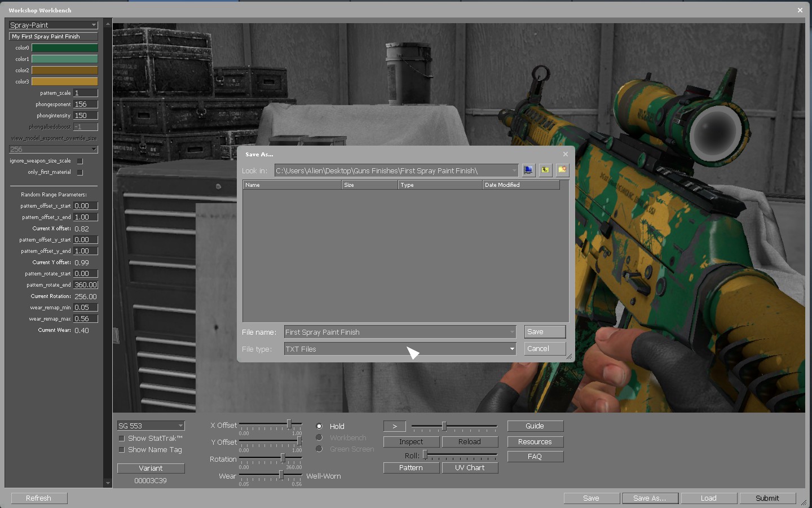Click the X Offset slider handle
The height and width of the screenshot is (508, 812).
[x=289, y=424]
